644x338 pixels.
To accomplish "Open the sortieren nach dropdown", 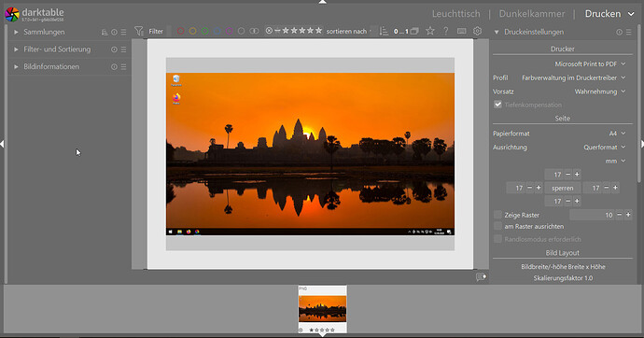I will 349,31.
